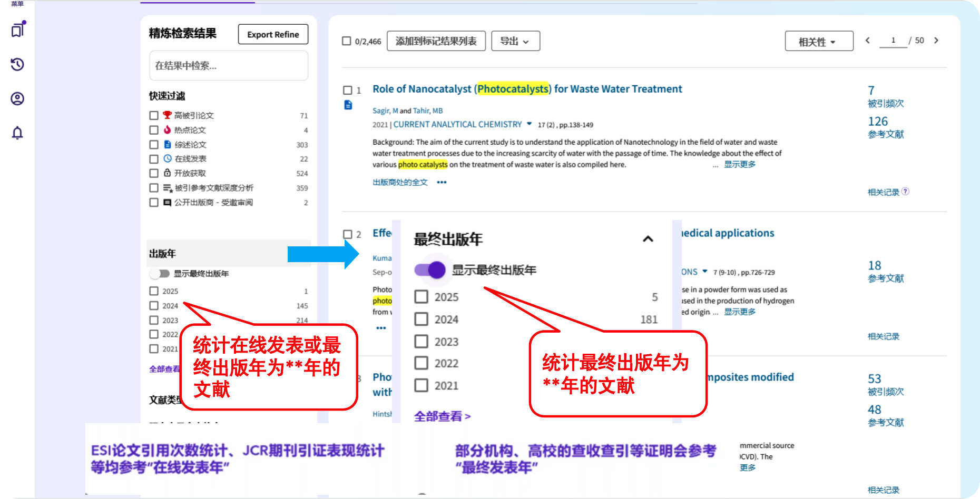The height and width of the screenshot is (499, 980).
Task: Open the search history clock icon
Action: pos(17,64)
